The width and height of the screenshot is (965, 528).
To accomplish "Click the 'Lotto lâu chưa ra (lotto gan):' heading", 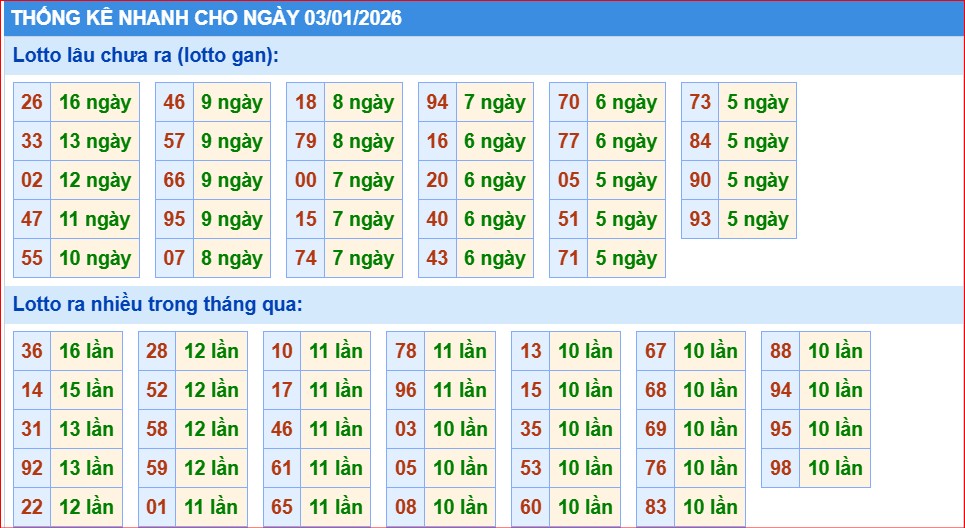I will pos(146,55).
